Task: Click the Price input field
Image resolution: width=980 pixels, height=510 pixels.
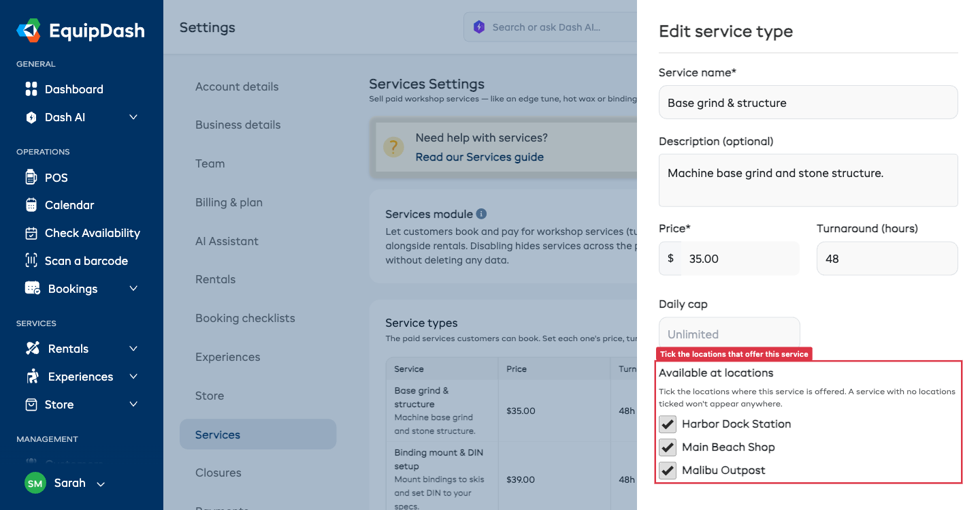Action: [740, 259]
